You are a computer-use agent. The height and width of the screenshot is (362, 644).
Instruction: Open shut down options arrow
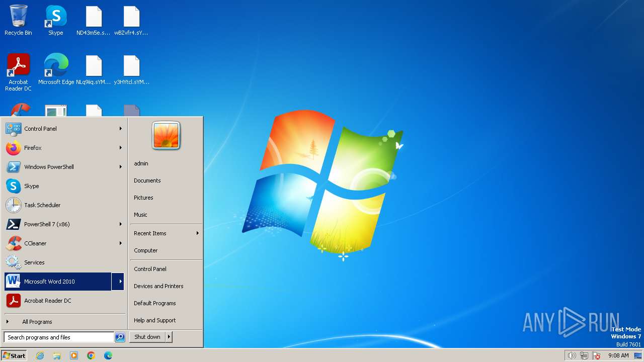(x=169, y=337)
